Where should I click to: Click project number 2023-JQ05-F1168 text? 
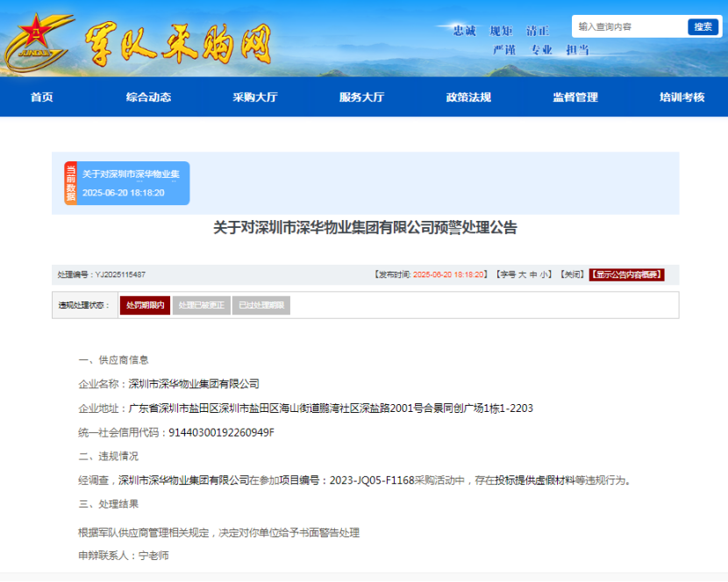click(372, 480)
